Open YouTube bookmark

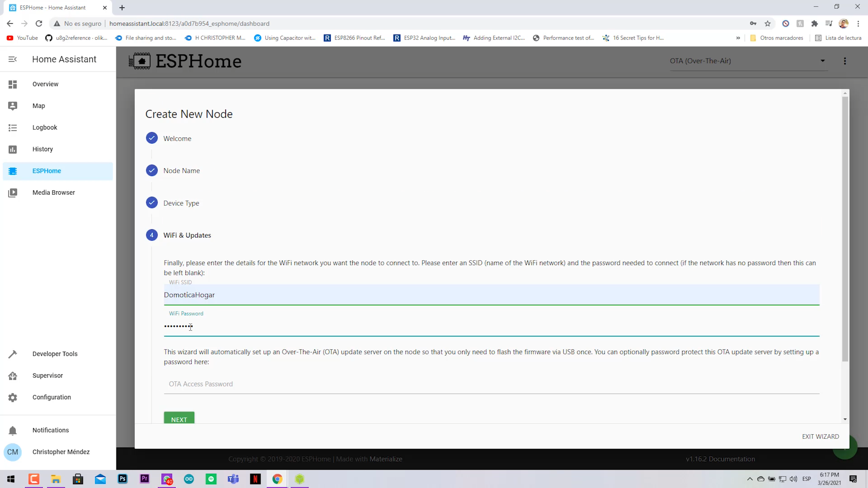click(23, 38)
